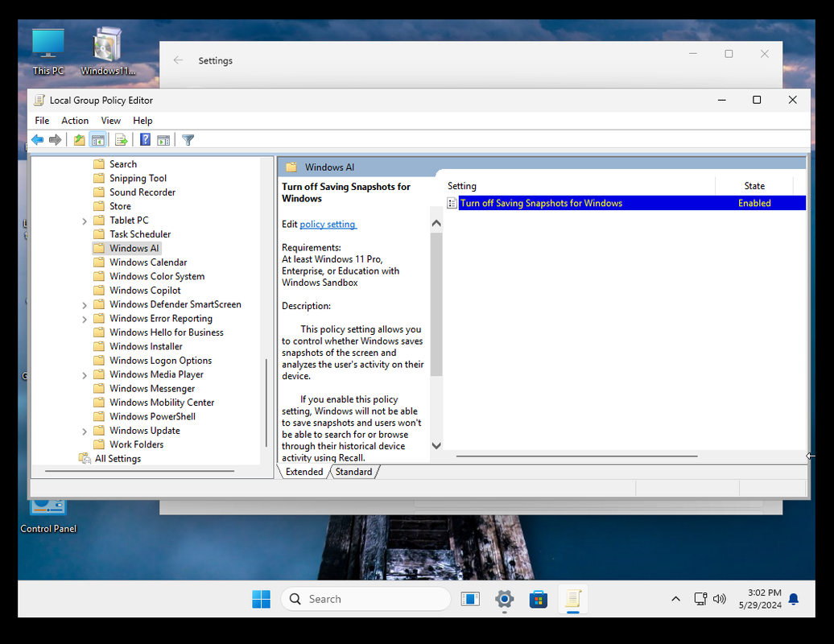This screenshot has height=644, width=834.
Task: Click the settings list horizontal scrollbar
Action: coord(576,456)
